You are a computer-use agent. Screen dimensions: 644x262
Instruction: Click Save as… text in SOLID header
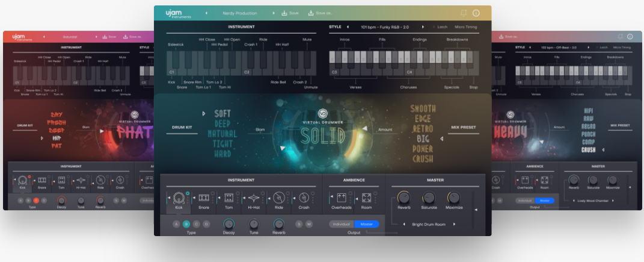324,13
